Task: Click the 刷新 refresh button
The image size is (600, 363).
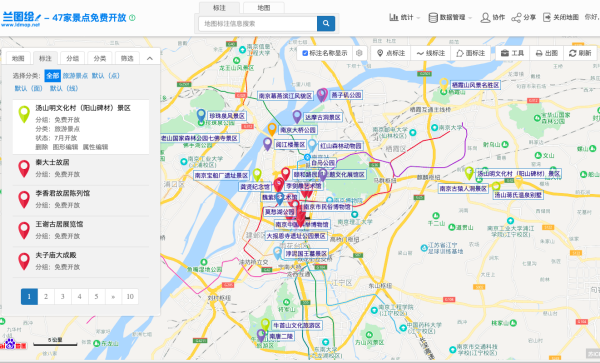Action: [x=580, y=53]
